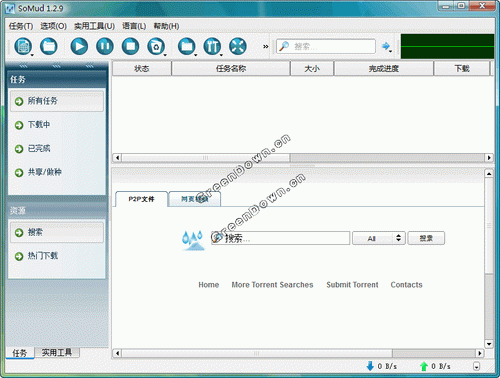Viewport: 500px width, 378px height.
Task: Sort by the 完成进度 column header
Action: pos(384,69)
